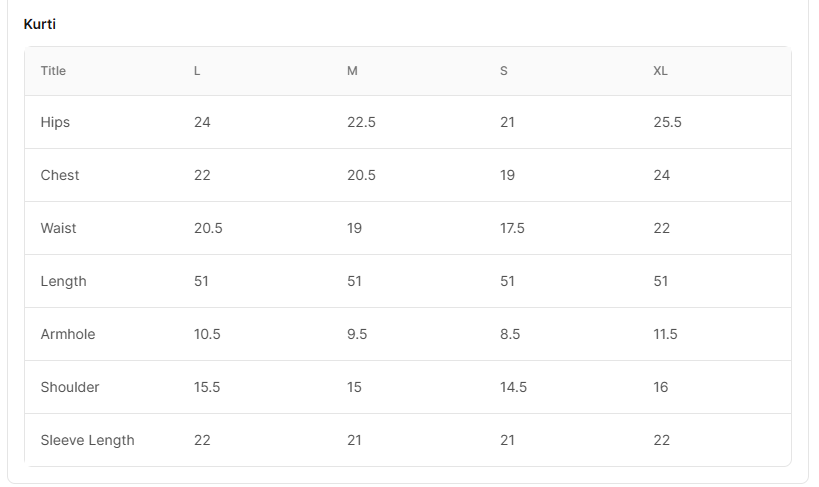Image resolution: width=819 pixels, height=487 pixels.
Task: Click the Armhole value 9.5 for M
Action: [x=357, y=334]
